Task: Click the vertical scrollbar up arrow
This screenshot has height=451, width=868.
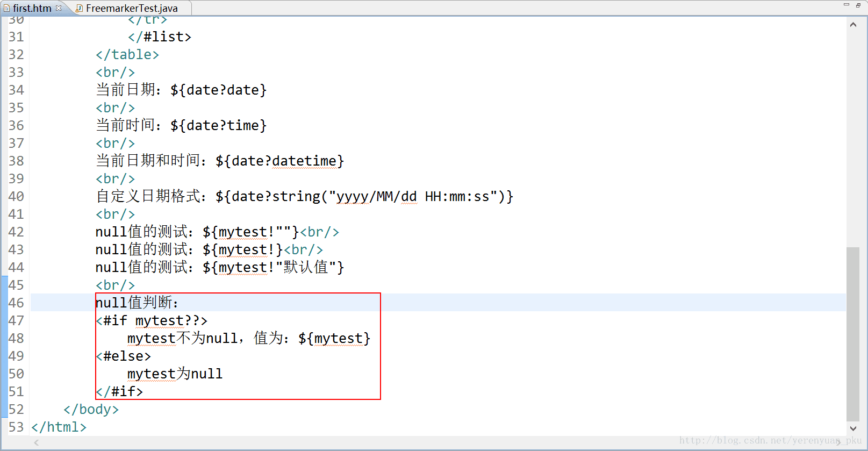Action: click(853, 25)
